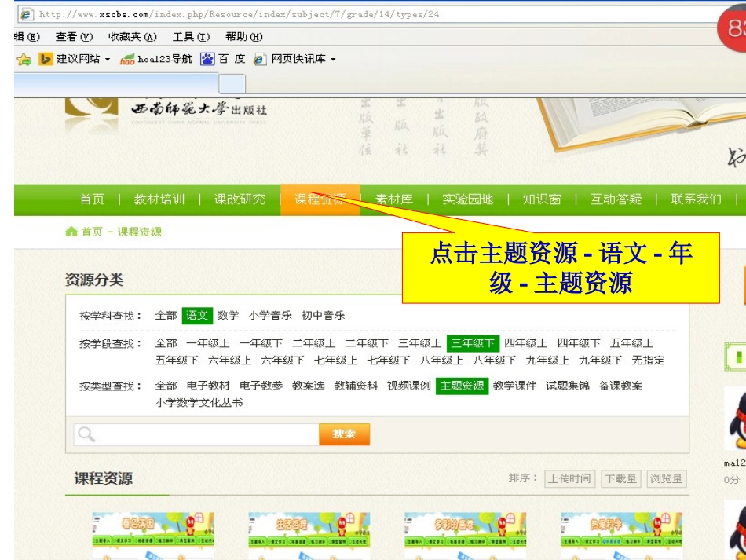Select 六年级下 grade filter
Viewport: 746px width, 560px height.
pos(283,361)
